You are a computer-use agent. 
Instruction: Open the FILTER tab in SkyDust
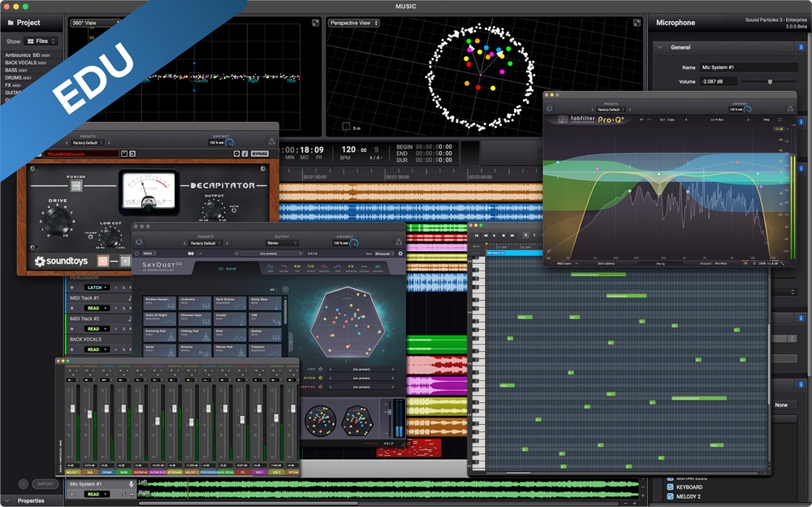(283, 267)
